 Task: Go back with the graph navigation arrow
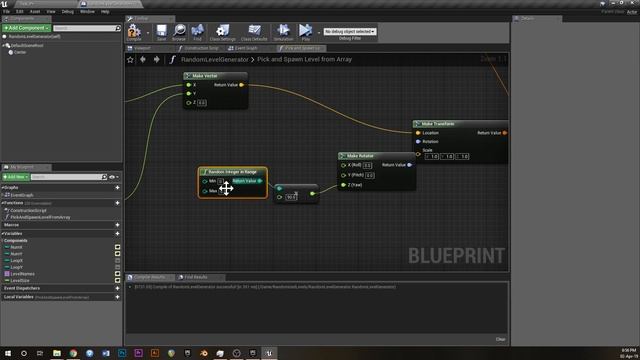point(143,59)
